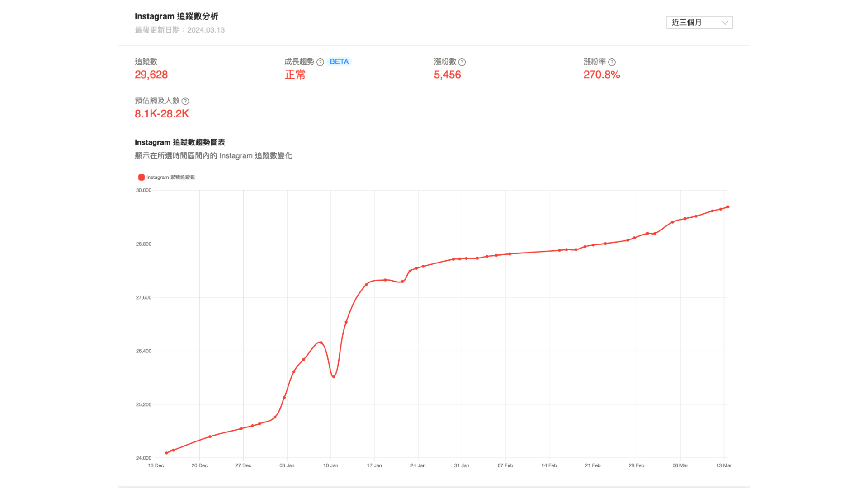Click the 13 Dec x-axis label

coord(156,465)
